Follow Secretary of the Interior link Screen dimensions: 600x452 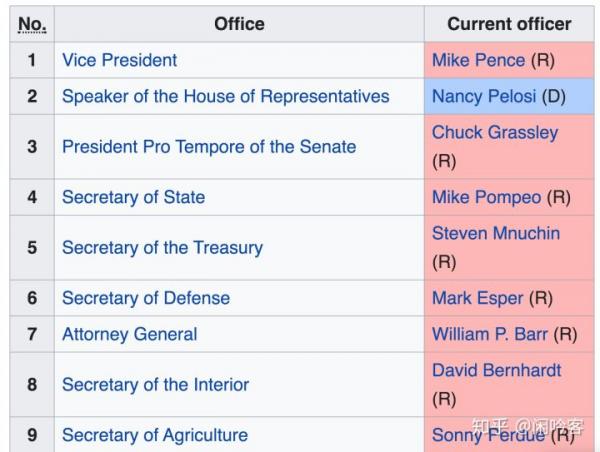click(155, 384)
